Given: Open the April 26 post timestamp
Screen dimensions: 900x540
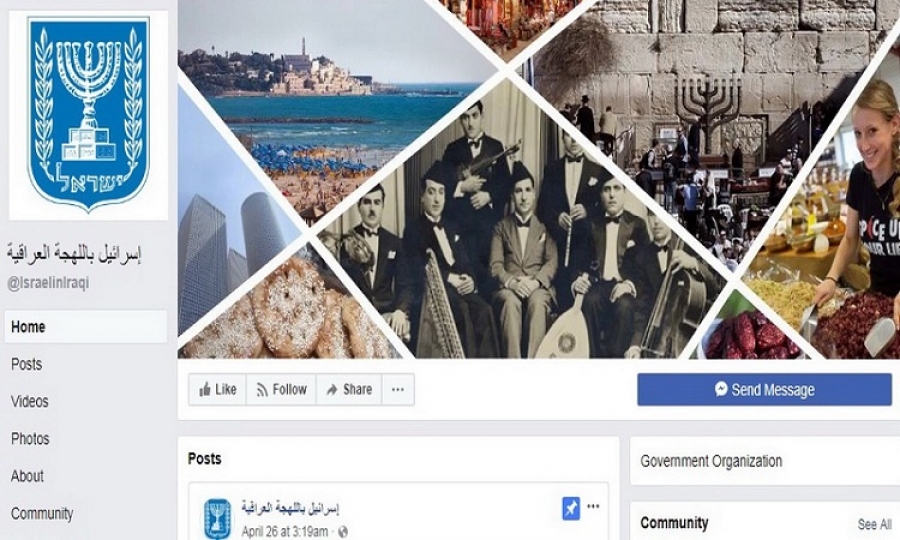Looking at the screenshot, I should (x=285, y=531).
